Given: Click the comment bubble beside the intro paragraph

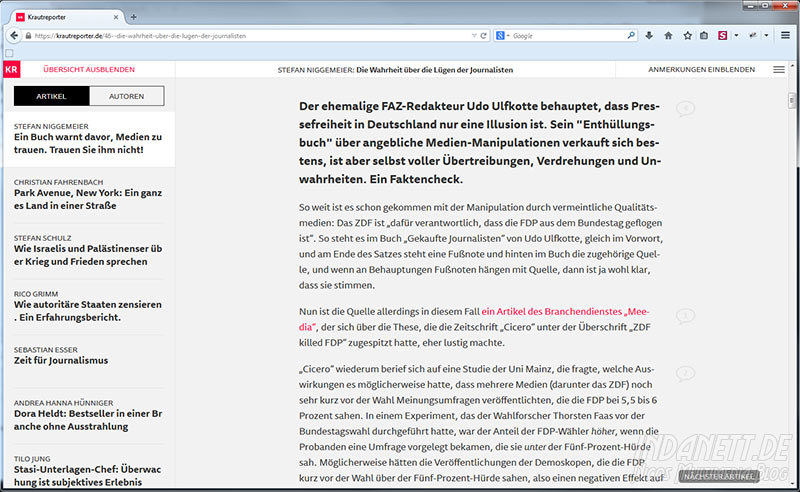Looking at the screenshot, I should (686, 108).
